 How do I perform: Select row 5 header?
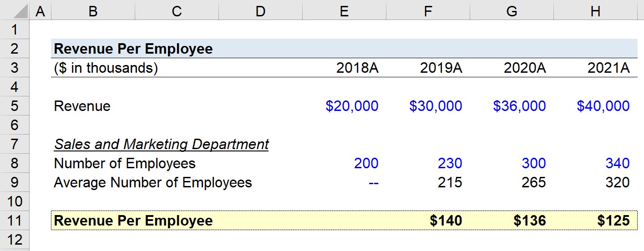tap(15, 106)
